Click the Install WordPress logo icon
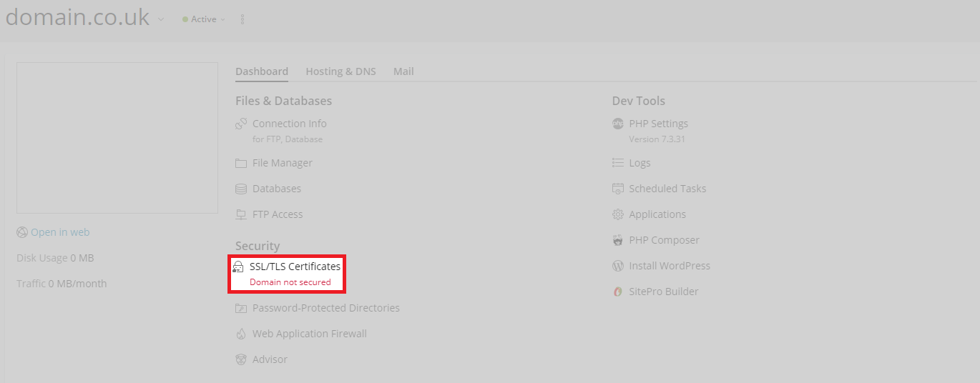The width and height of the screenshot is (980, 383). tap(618, 266)
